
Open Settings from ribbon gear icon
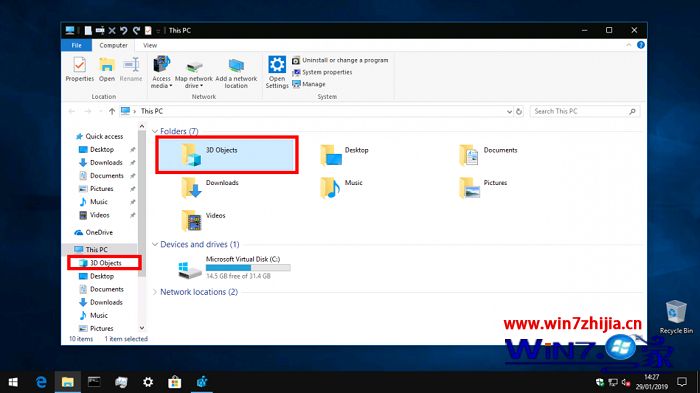coord(277,72)
